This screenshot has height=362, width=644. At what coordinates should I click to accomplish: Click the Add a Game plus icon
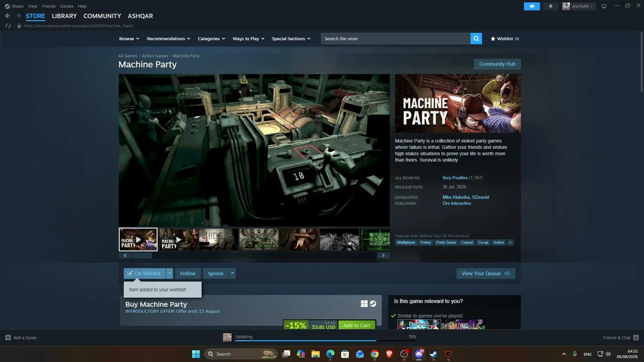tap(8, 337)
